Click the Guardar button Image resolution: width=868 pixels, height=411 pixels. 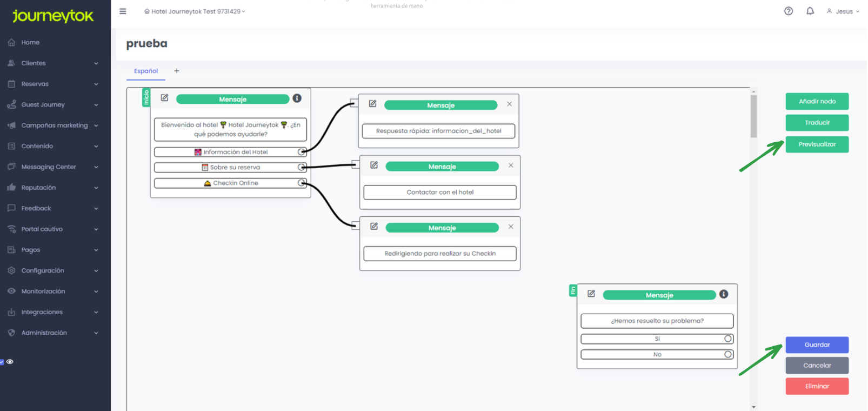(817, 345)
